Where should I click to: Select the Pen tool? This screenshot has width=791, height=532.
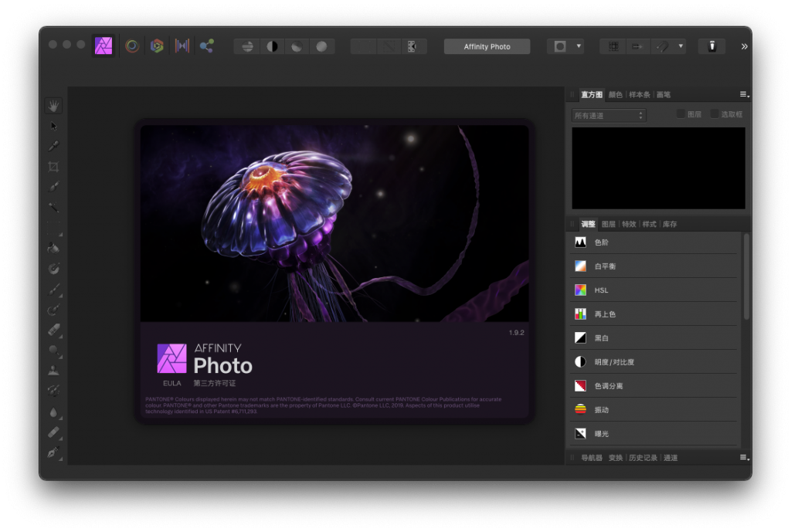pos(53,452)
